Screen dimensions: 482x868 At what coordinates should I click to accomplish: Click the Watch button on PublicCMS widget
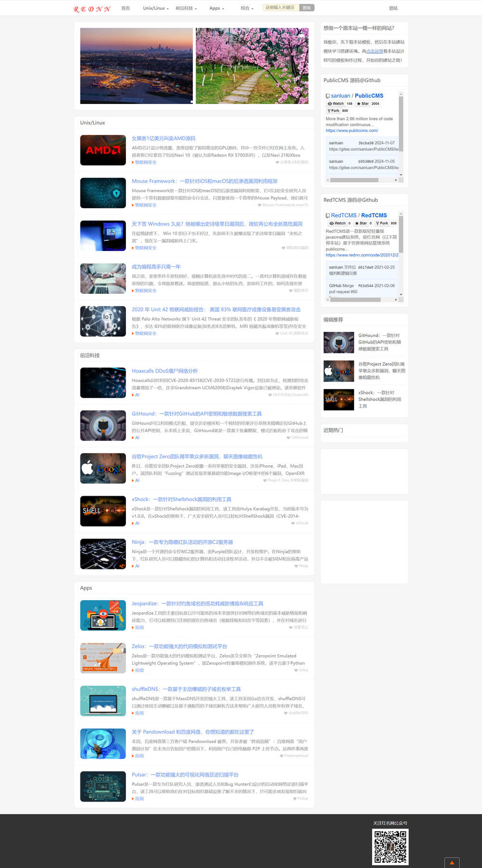pyautogui.click(x=336, y=104)
